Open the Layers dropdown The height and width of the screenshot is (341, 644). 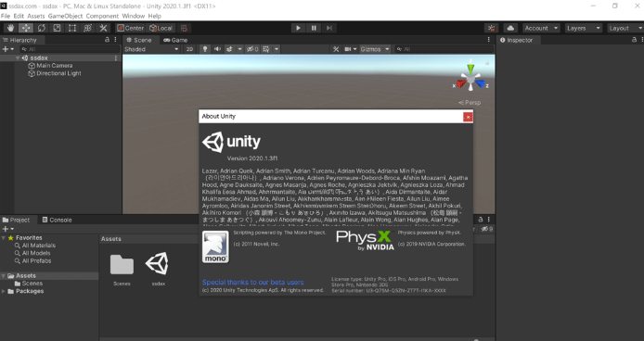583,28
